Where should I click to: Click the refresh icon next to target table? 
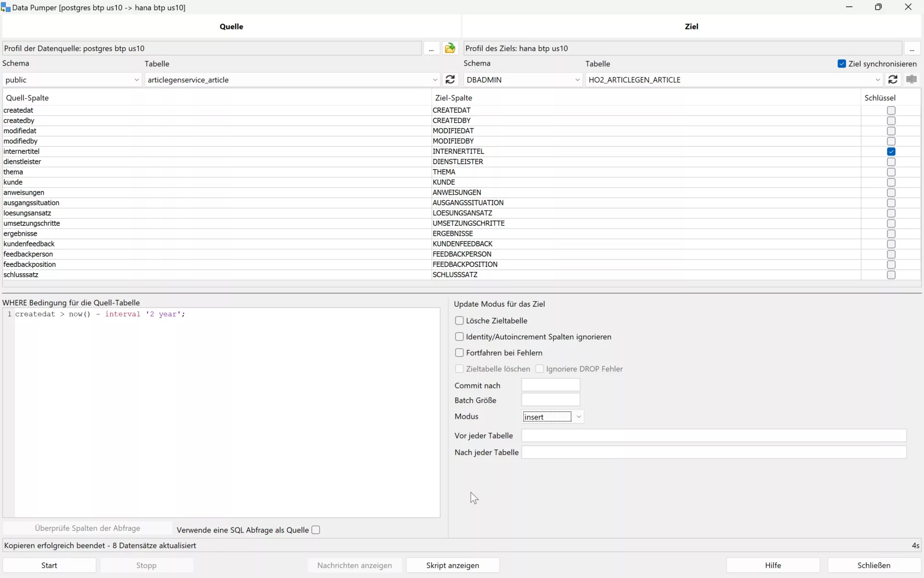point(892,79)
